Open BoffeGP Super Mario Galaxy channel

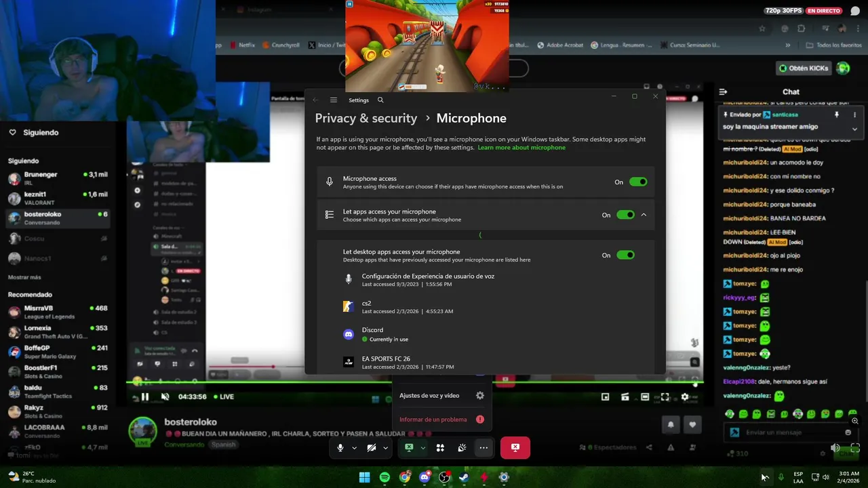58,352
